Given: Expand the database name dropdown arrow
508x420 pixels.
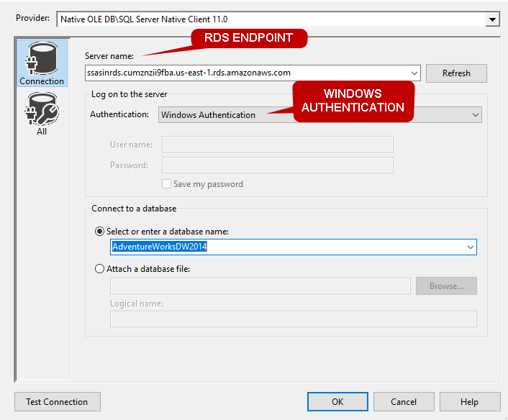Looking at the screenshot, I should [470, 247].
